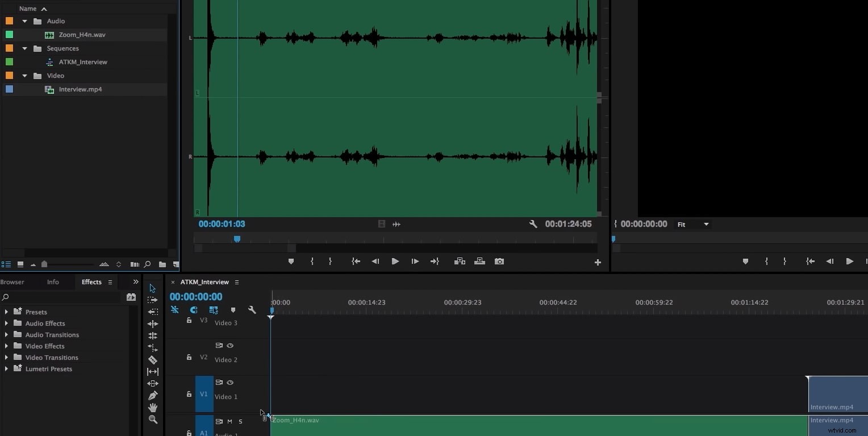
Task: Open the timeline settings wrench icon
Action: point(252,310)
